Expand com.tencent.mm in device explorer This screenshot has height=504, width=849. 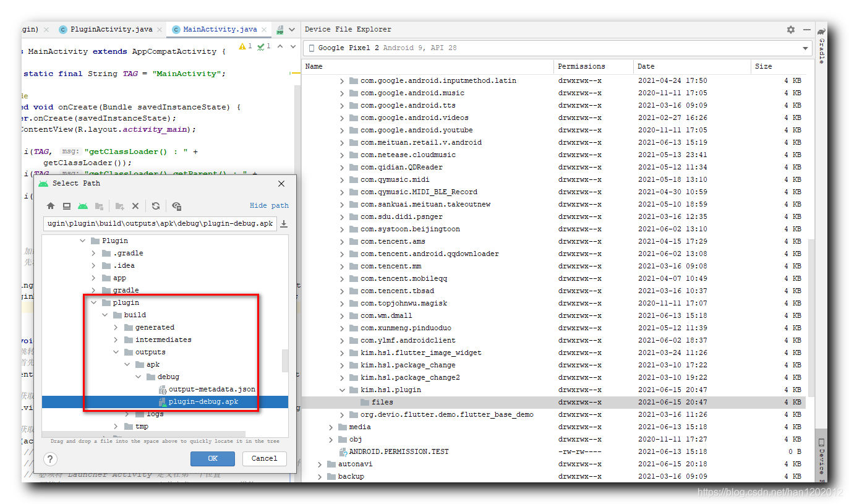(343, 266)
